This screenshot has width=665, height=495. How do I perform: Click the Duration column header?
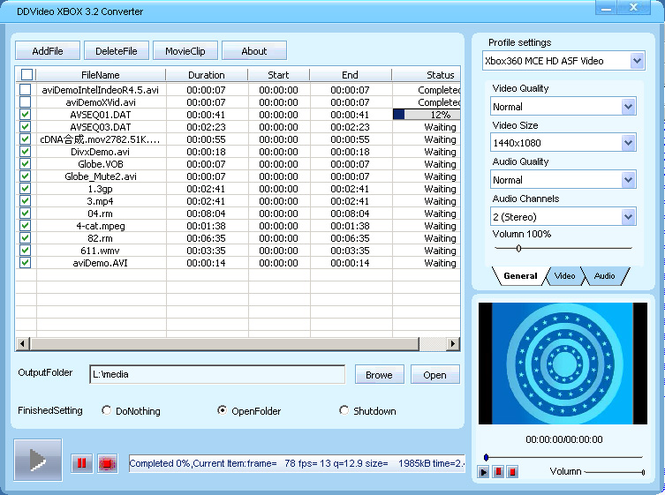(207, 75)
